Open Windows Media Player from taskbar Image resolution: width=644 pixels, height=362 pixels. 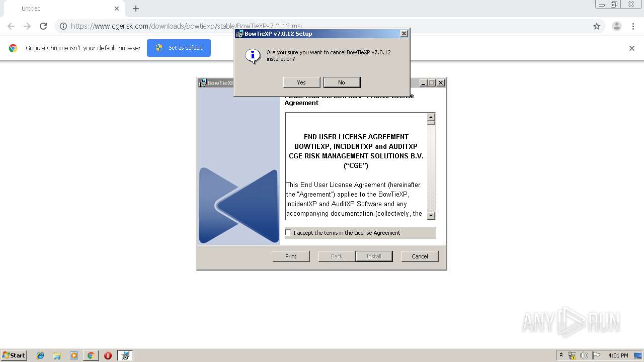pos(74,355)
